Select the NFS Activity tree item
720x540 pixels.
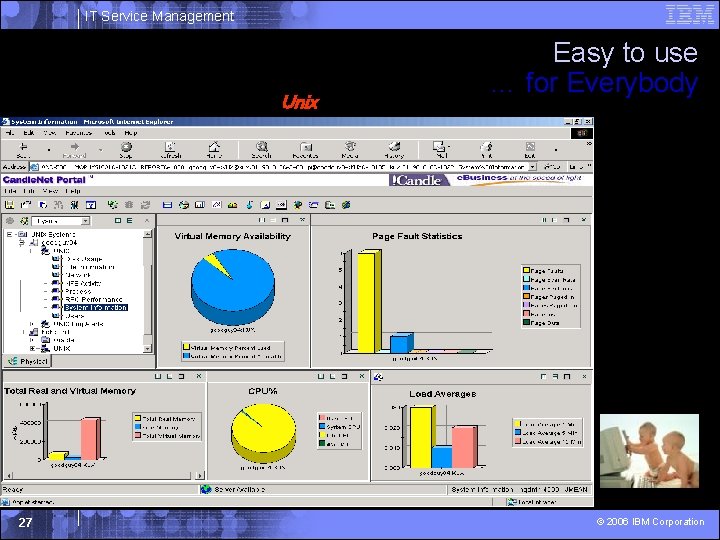point(83,283)
